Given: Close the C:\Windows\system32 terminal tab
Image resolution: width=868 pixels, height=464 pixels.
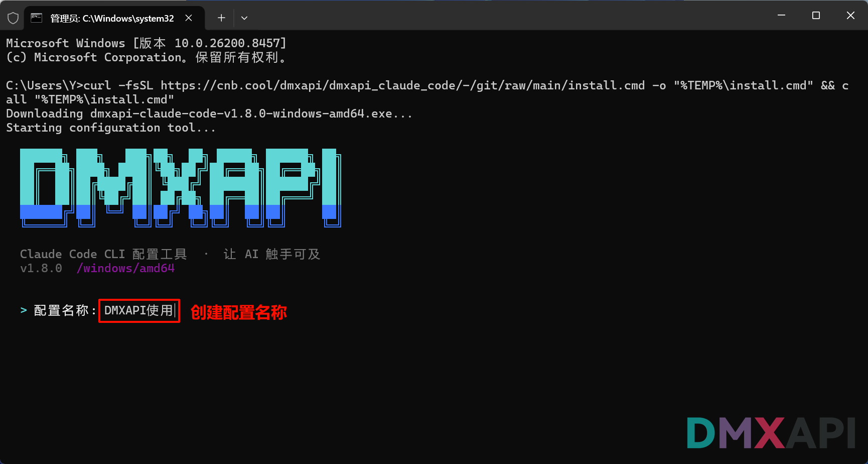Looking at the screenshot, I should pos(189,18).
